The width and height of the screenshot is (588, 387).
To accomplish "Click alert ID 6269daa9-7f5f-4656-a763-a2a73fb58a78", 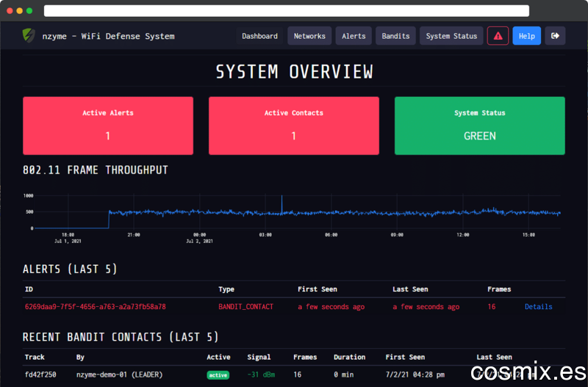I will (x=96, y=306).
